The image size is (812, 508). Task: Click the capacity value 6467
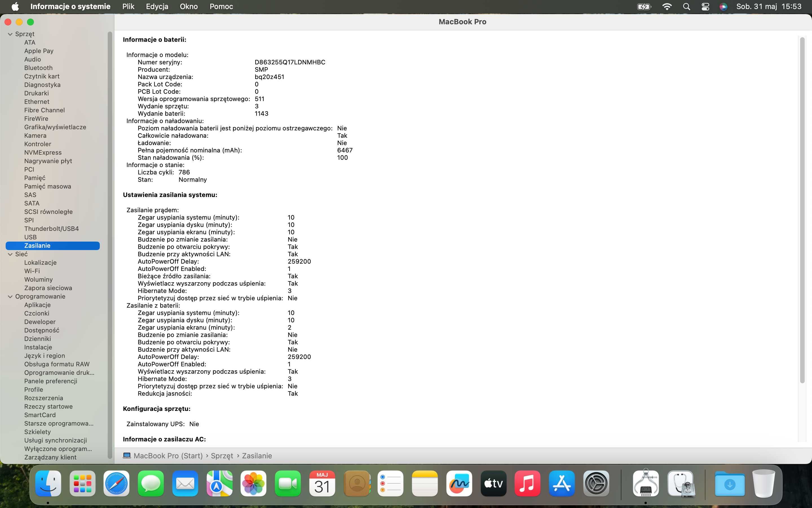pos(345,150)
